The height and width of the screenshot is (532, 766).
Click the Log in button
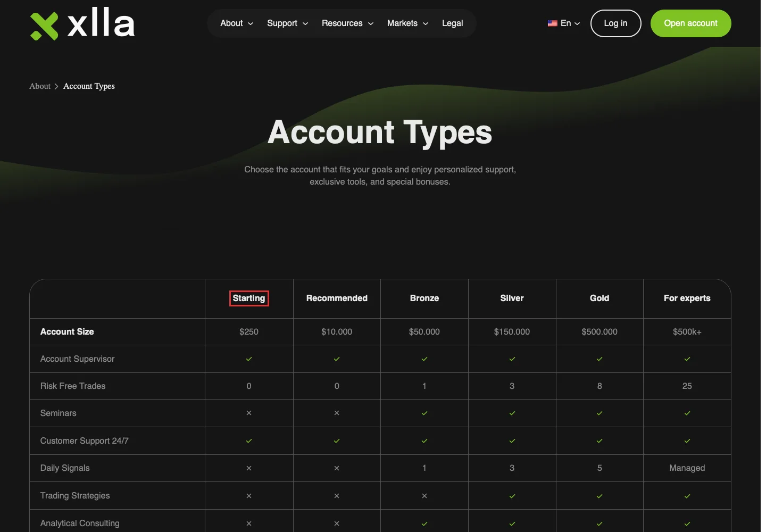click(x=616, y=23)
